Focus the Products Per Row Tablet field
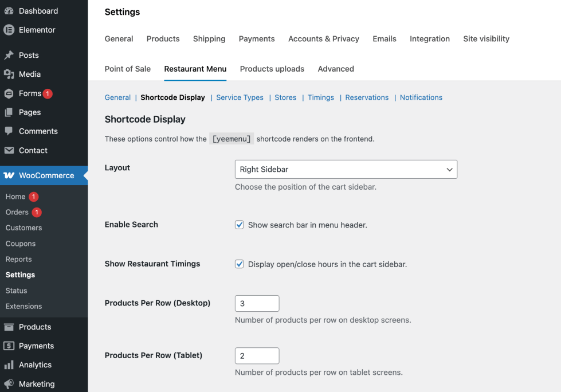561x392 pixels. click(257, 356)
